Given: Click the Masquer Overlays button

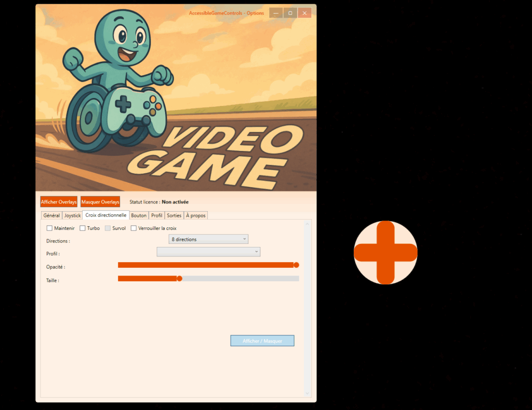Looking at the screenshot, I should 100,202.
